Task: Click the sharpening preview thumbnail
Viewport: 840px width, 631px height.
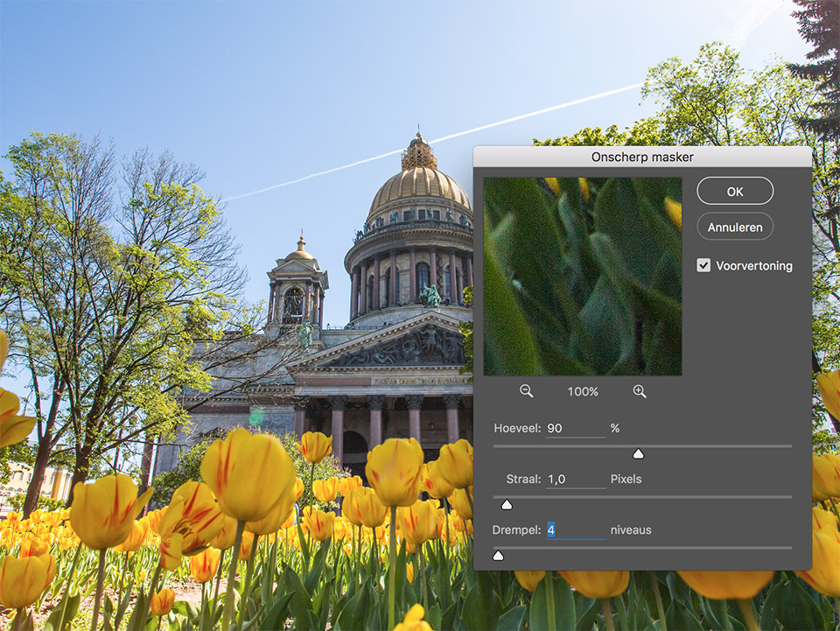Action: click(x=583, y=277)
